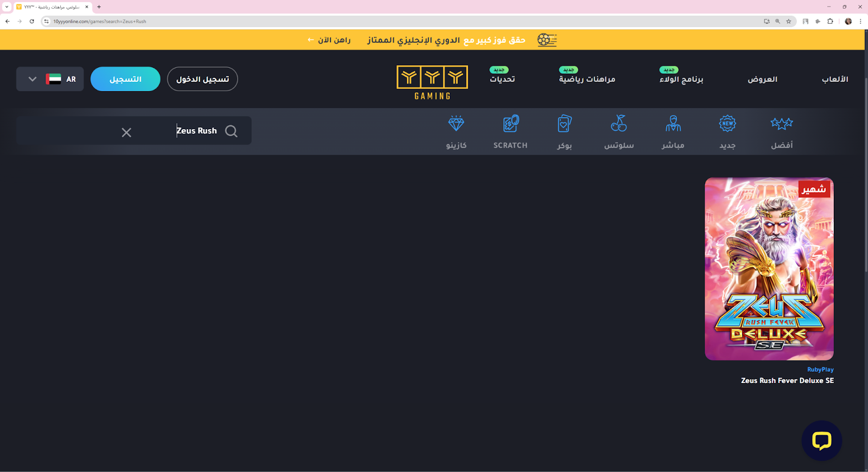Click the football icon in promo banner
This screenshot has width=868, height=472.
(547, 40)
